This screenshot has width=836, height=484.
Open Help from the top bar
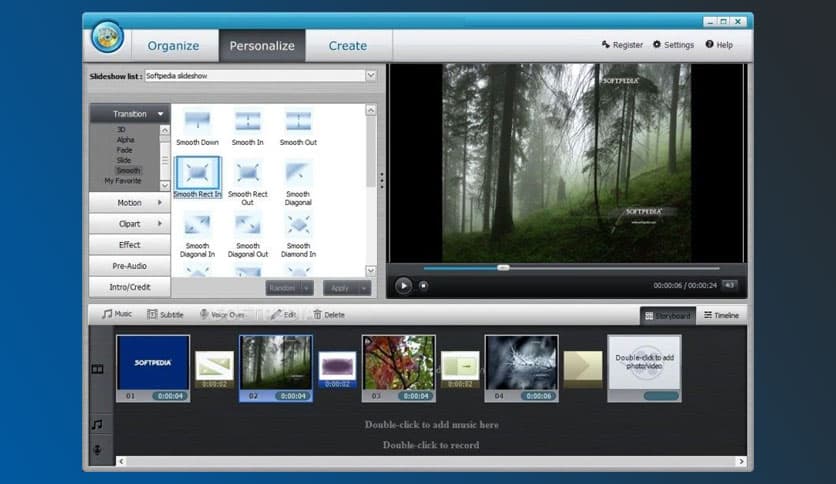(x=719, y=45)
